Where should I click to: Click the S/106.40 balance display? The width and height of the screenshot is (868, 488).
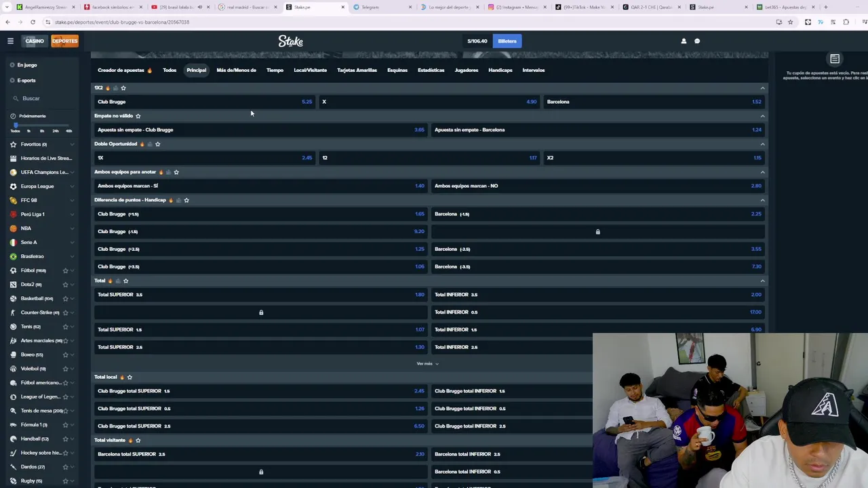(x=477, y=41)
